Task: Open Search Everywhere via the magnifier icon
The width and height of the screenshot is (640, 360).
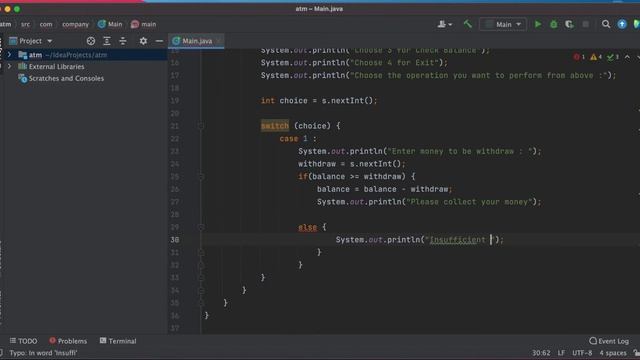Action: click(606, 24)
